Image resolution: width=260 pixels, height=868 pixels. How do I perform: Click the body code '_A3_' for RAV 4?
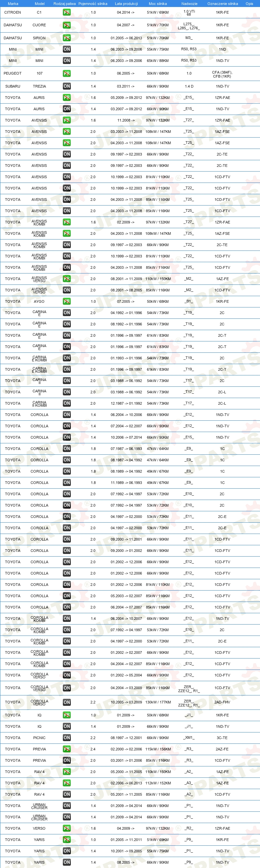(189, 783)
